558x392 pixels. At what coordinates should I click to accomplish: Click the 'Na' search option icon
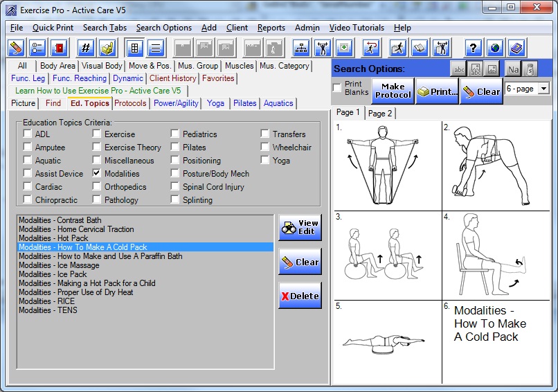pos(513,69)
